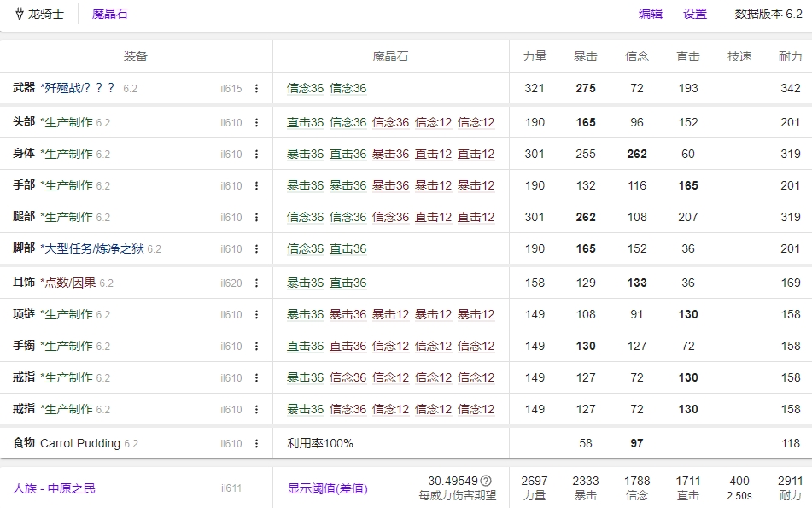Click the 龙骑士 job icon
This screenshot has height=508, width=812.
click(x=20, y=14)
